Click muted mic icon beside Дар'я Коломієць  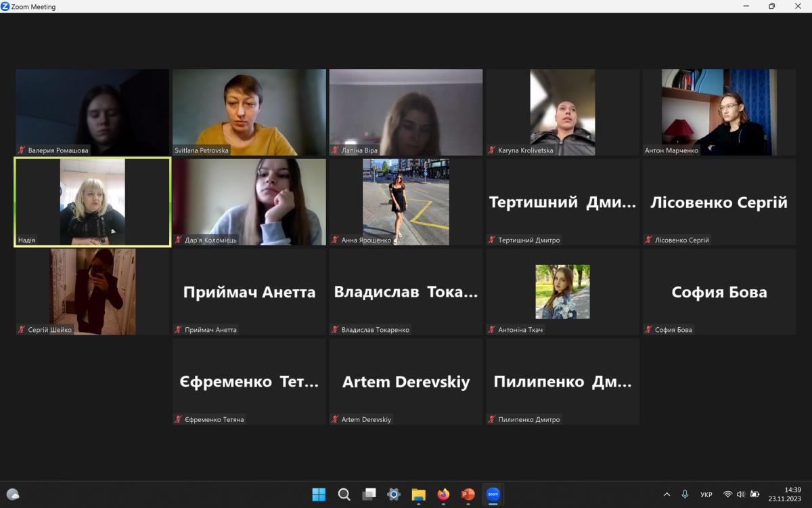[x=179, y=240]
